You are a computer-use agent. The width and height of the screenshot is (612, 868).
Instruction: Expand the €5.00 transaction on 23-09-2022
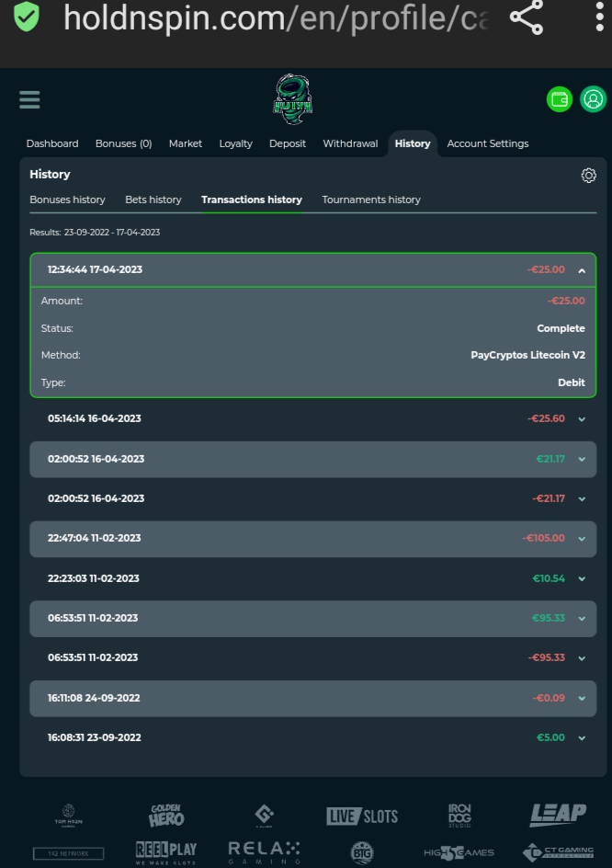(582, 737)
